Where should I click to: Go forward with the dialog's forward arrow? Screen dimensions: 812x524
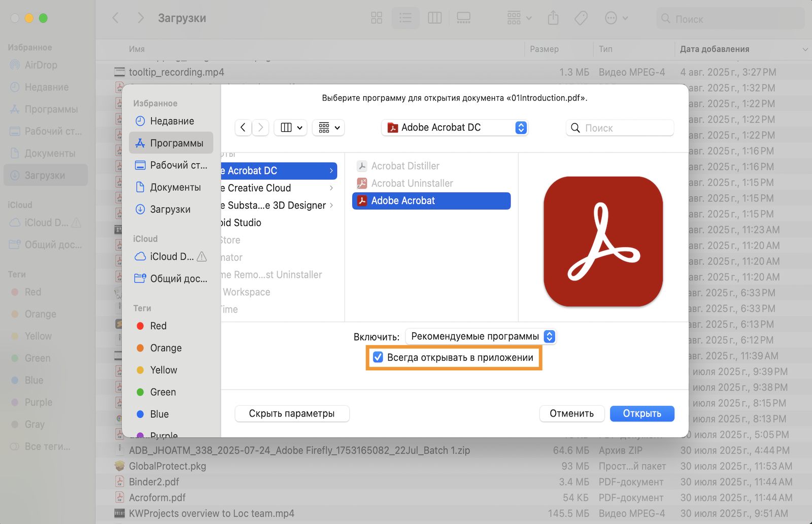tap(260, 128)
